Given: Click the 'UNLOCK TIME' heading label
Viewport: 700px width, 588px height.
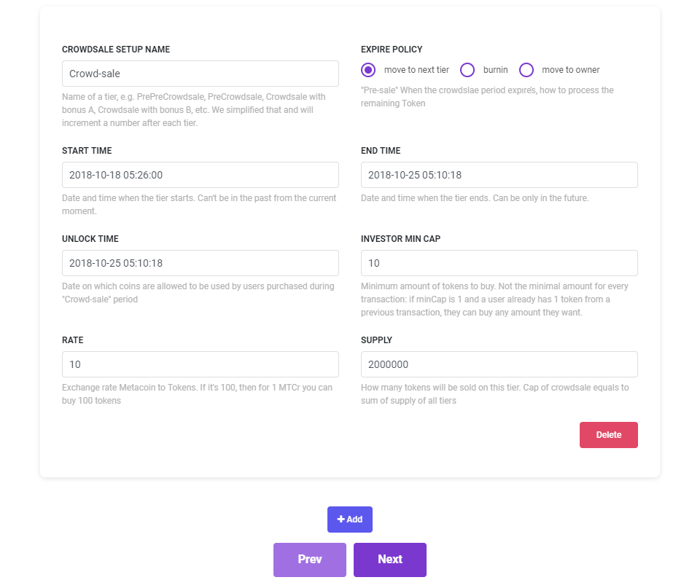Looking at the screenshot, I should (x=90, y=238).
